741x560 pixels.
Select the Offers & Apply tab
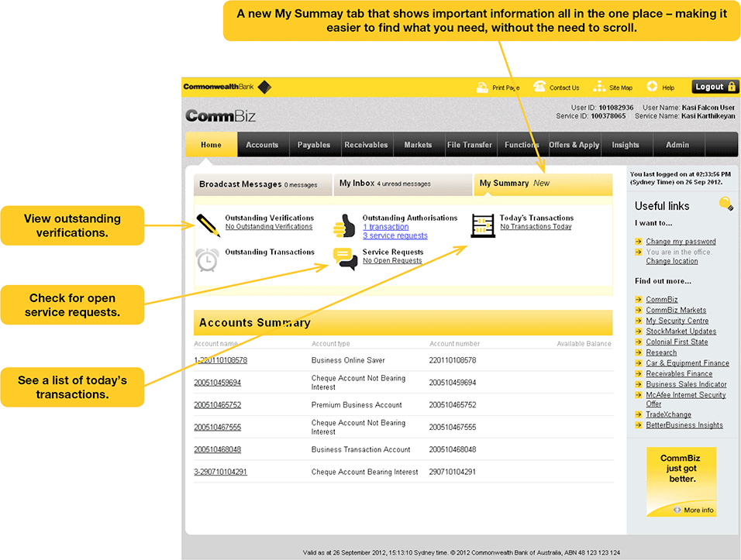[574, 144]
